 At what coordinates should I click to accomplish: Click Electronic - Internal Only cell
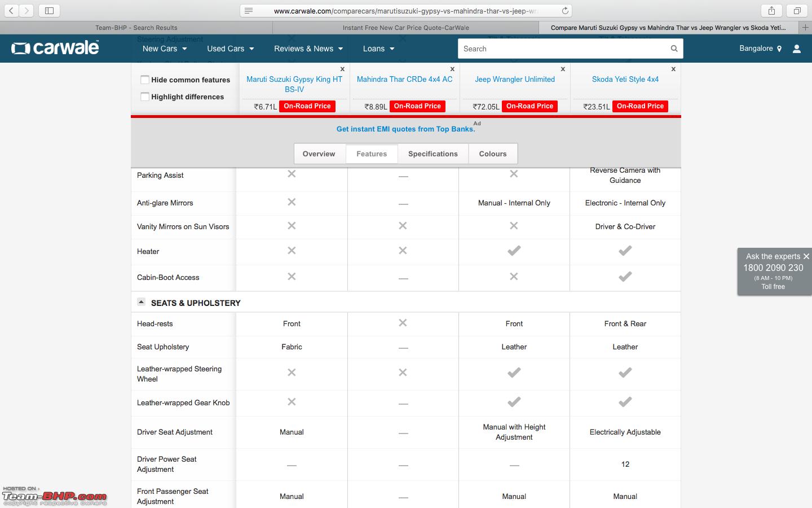(x=625, y=203)
